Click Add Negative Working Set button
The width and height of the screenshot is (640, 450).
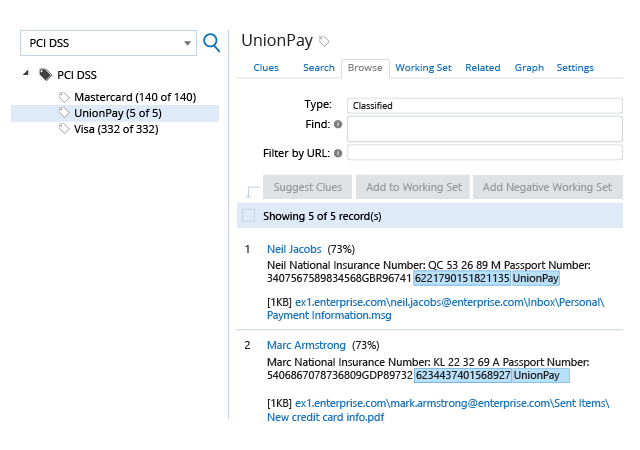point(548,187)
